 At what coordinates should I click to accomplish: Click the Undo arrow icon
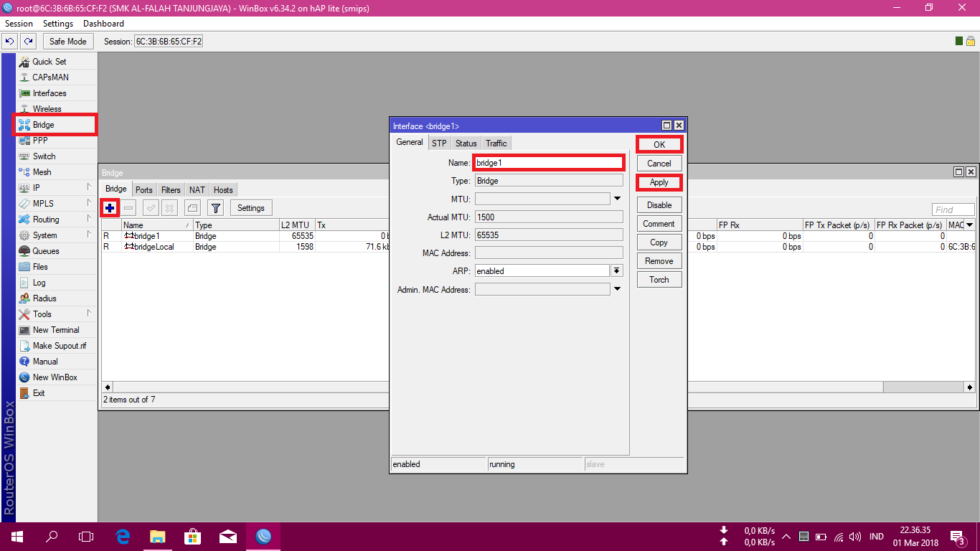[10, 42]
